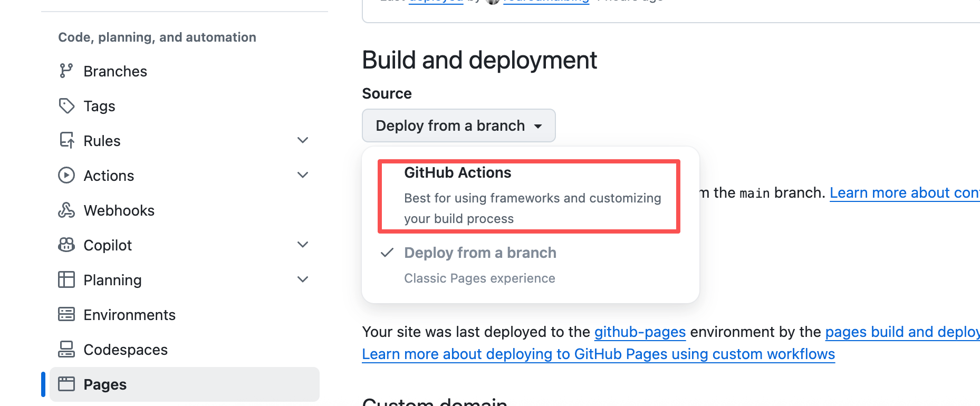Click the Actions play-circle icon

(66, 175)
